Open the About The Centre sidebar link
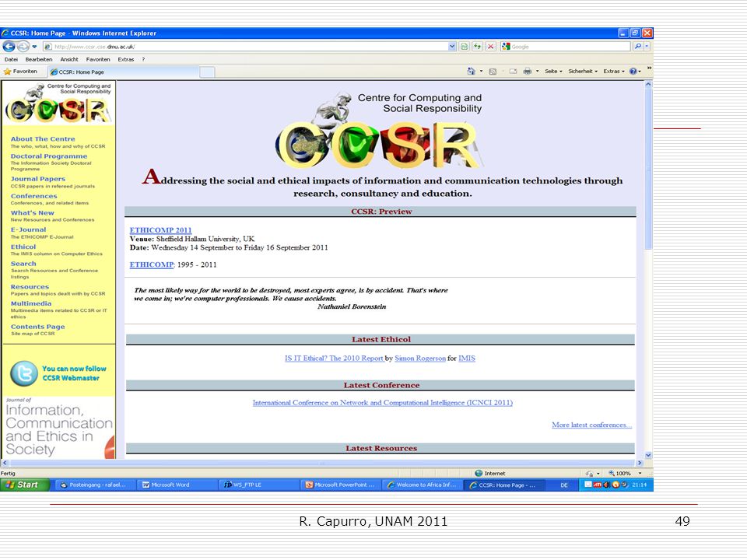The width and height of the screenshot is (747, 560). pos(43,139)
